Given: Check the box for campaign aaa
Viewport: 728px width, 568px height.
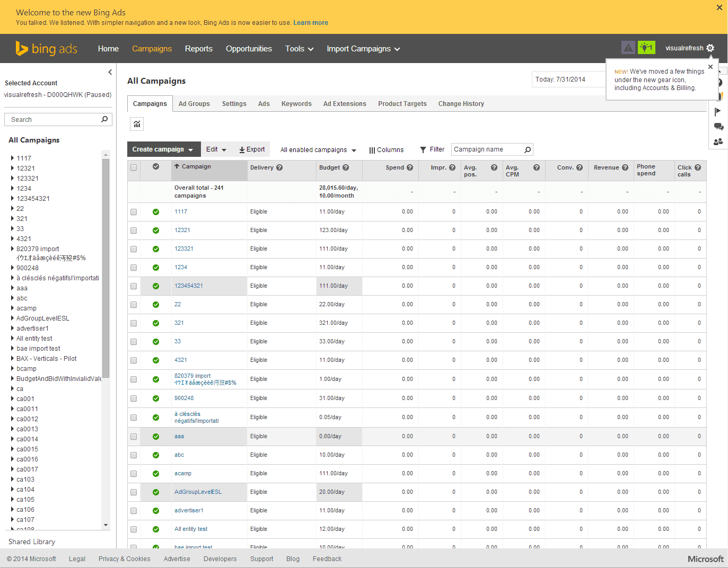Looking at the screenshot, I should point(134,437).
